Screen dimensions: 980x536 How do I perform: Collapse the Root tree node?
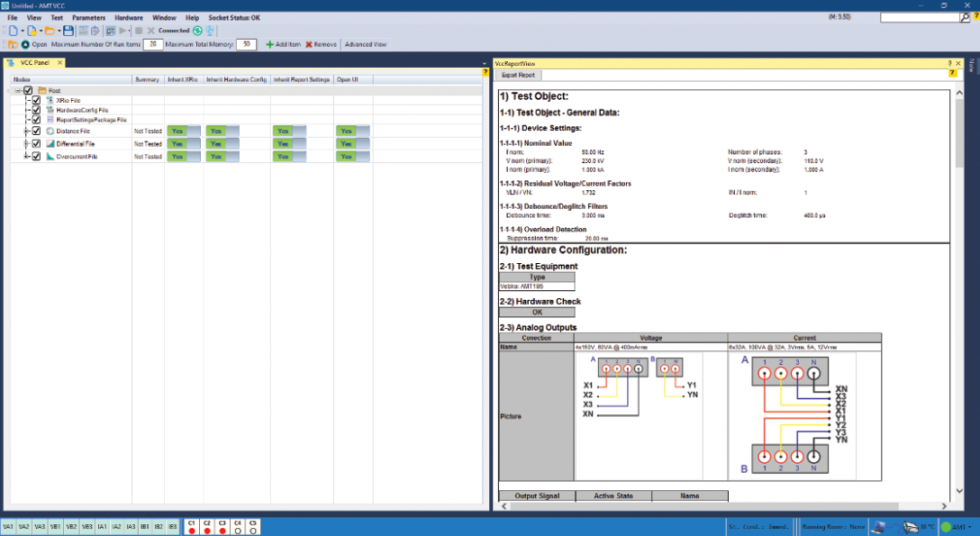click(x=18, y=90)
